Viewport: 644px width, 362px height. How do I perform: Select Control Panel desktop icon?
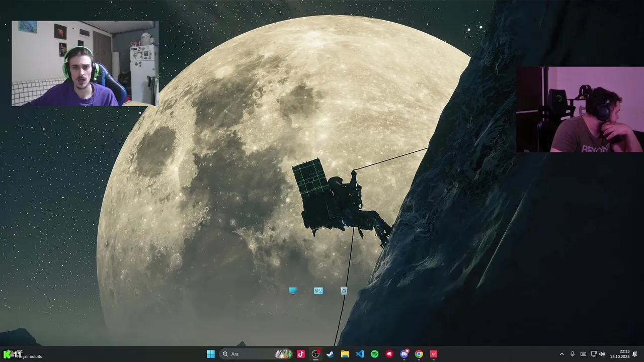coord(318,291)
